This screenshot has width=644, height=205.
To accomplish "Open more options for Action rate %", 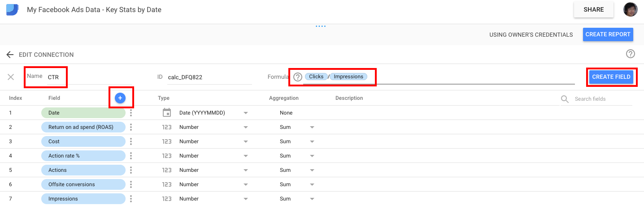I will [131, 156].
